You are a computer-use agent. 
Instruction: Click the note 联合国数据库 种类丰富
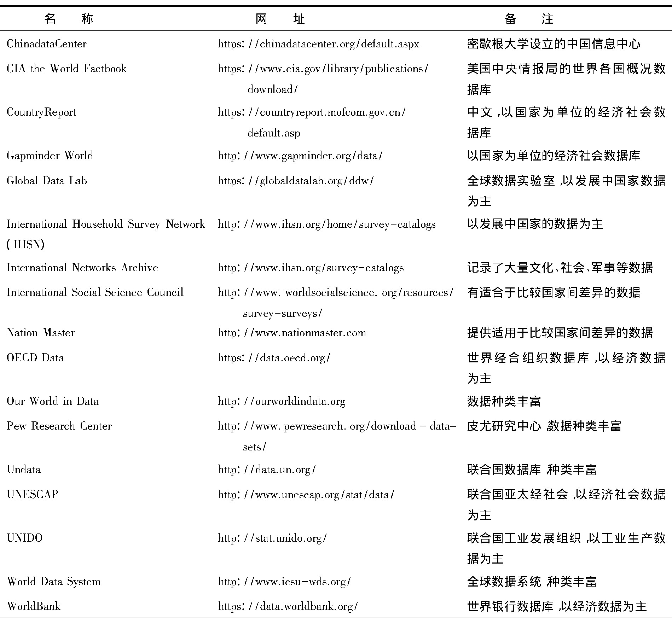532,470
